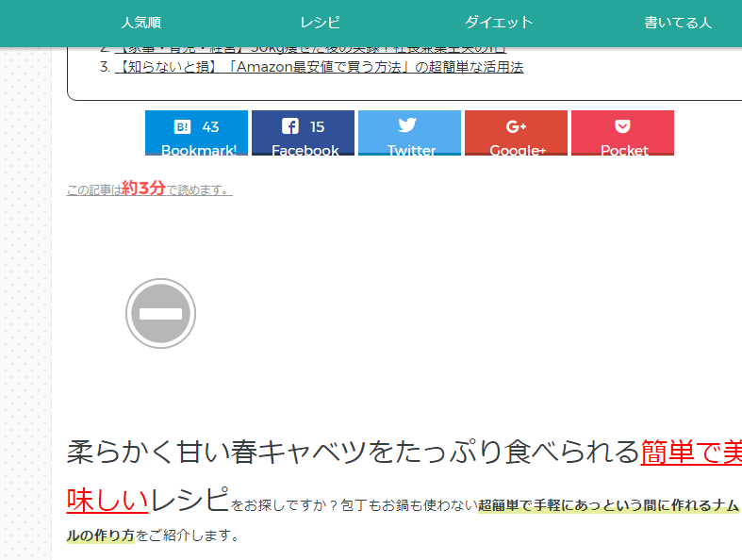Viewport: 742px width, 560px height.
Task: Go to the ダイエット menu item
Action: point(499,23)
